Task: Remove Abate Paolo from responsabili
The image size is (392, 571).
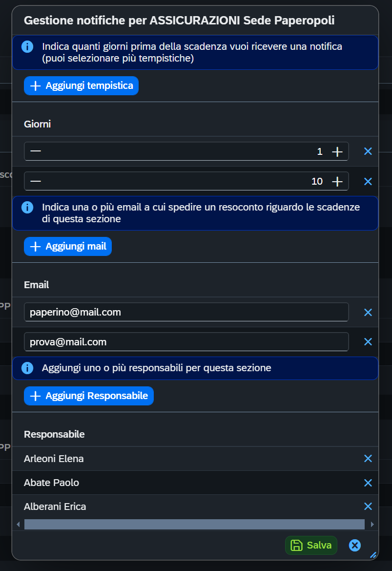Action: pos(368,483)
